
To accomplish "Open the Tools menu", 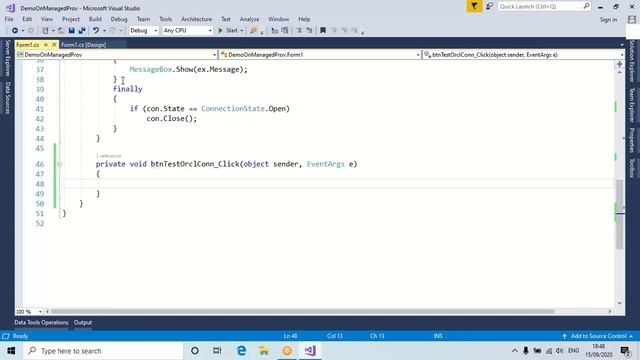I will pyautogui.click(x=165, y=19).
